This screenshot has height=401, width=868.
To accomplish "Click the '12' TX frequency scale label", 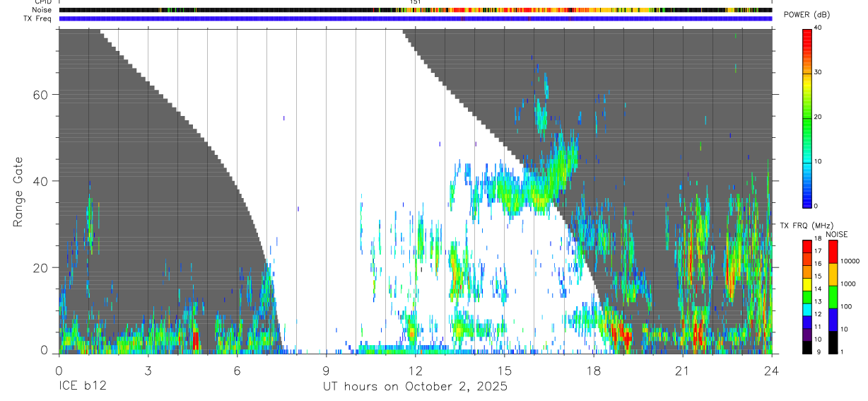I will pyautogui.click(x=818, y=314).
